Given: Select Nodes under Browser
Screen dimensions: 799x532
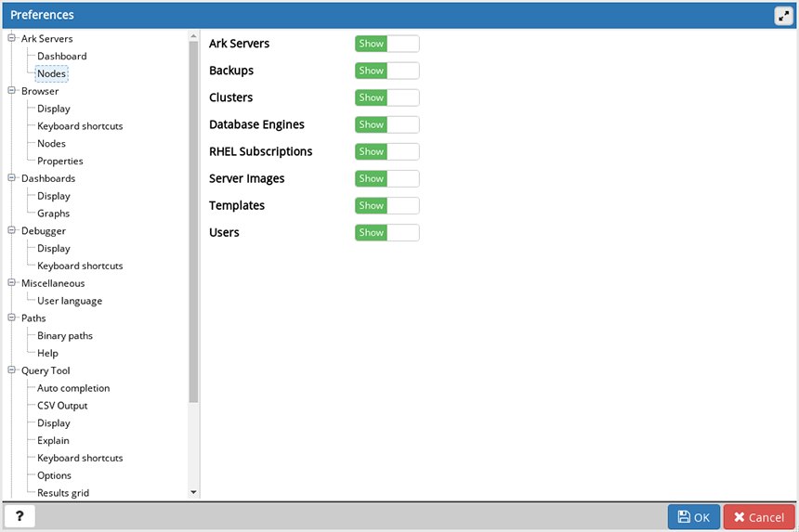Looking at the screenshot, I should point(51,144).
